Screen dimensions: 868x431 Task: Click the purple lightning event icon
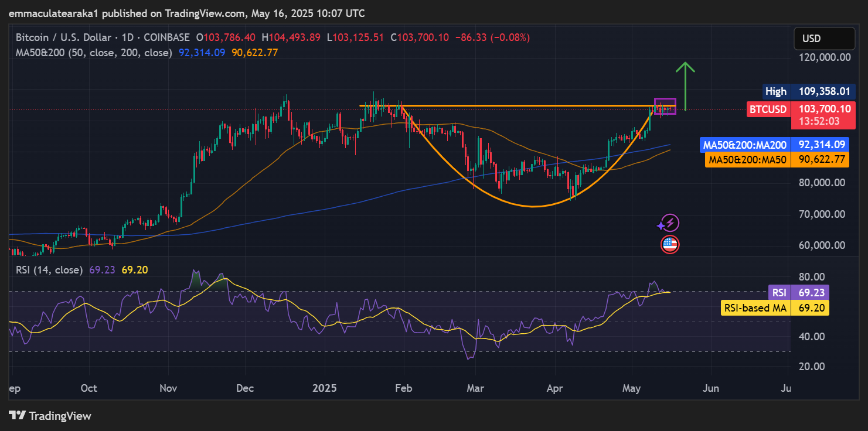coord(670,223)
